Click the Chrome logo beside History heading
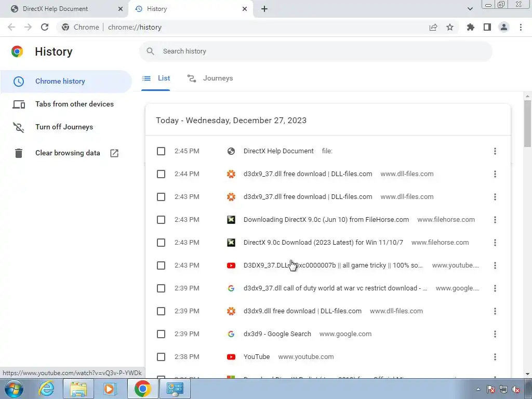 [17, 51]
